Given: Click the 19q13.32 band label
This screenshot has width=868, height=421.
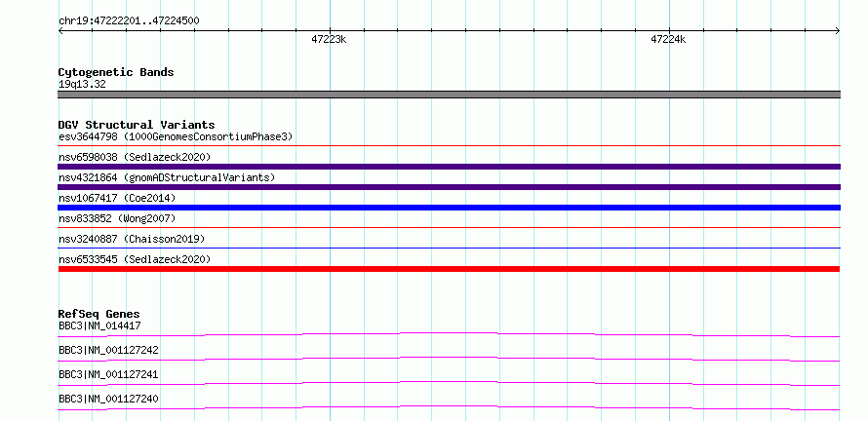Looking at the screenshot, I should pyautogui.click(x=82, y=85).
